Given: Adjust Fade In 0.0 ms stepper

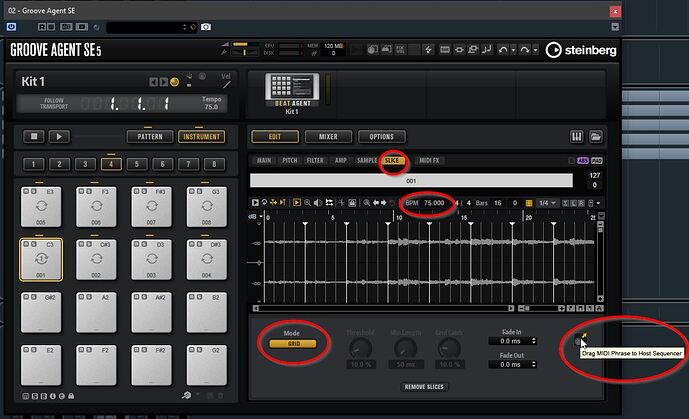Looking at the screenshot, I should click(x=534, y=341).
